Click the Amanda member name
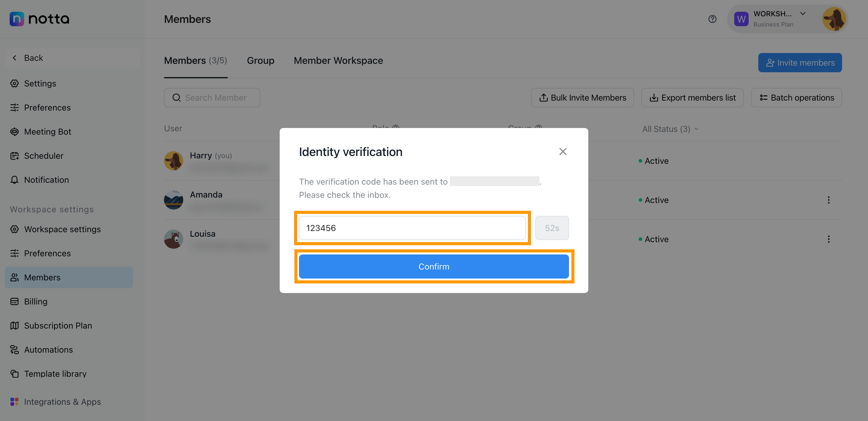 coord(206,195)
